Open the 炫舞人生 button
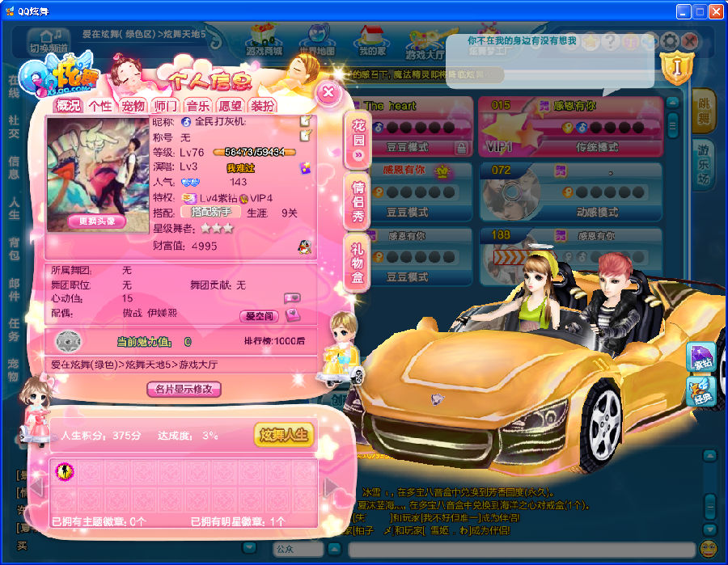 click(284, 435)
